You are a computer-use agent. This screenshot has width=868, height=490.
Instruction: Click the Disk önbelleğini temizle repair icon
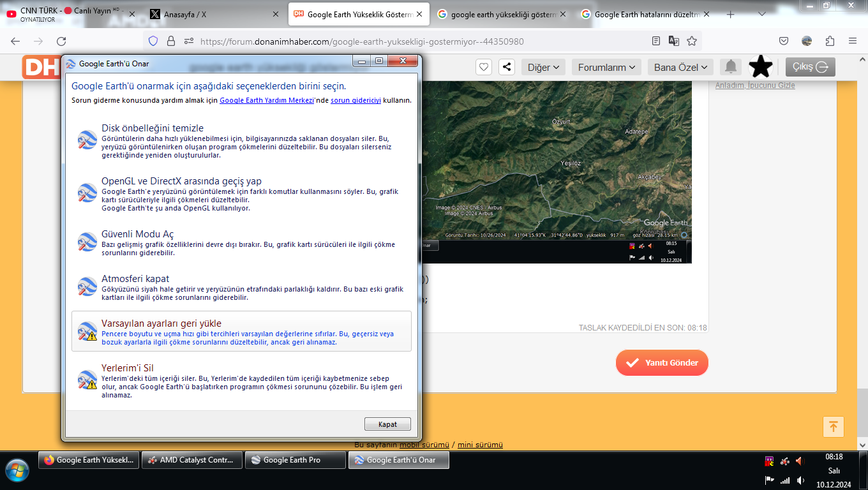coord(87,140)
